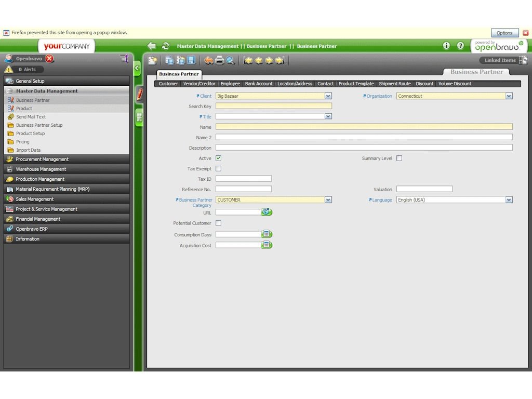The image size is (532, 399).
Task: Open the About info icon
Action: (x=446, y=46)
